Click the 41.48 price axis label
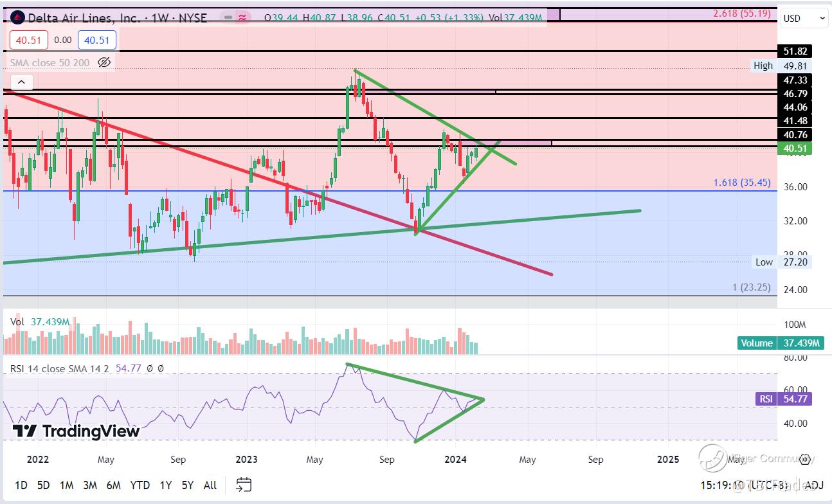 [x=794, y=121]
